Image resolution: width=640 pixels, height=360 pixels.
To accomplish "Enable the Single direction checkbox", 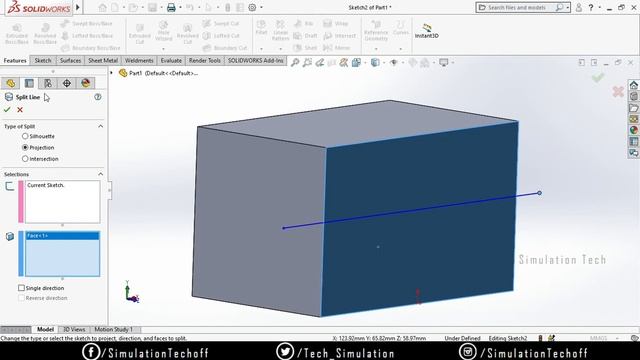I will 21,288.
